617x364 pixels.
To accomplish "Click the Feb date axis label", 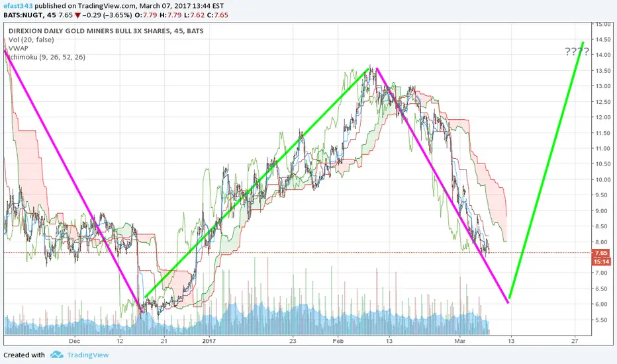I will coord(338,341).
